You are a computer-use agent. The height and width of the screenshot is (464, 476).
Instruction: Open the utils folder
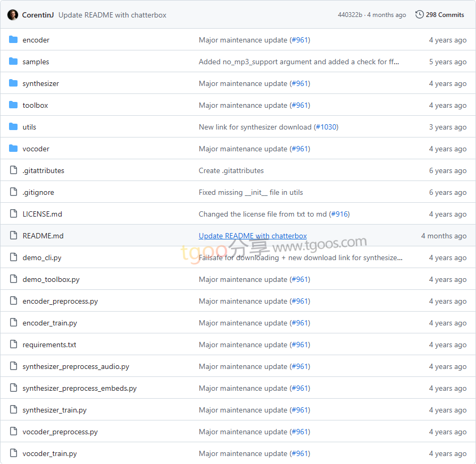[x=29, y=127]
